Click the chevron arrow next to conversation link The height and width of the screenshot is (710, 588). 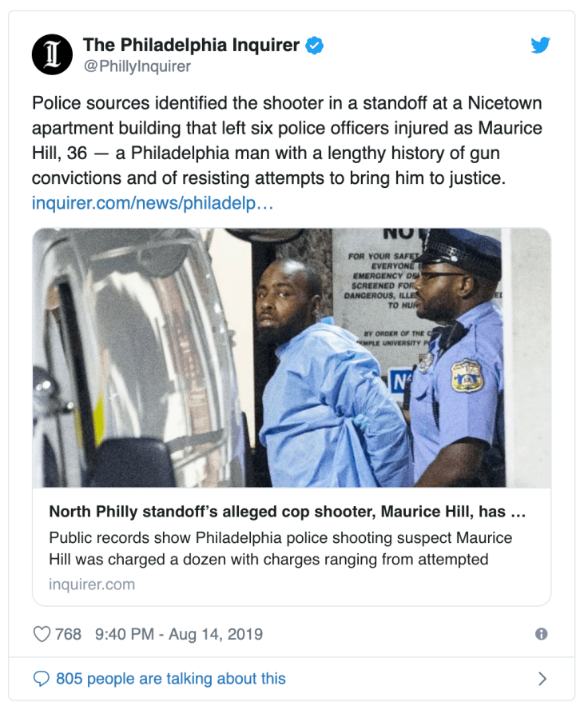coord(542,678)
